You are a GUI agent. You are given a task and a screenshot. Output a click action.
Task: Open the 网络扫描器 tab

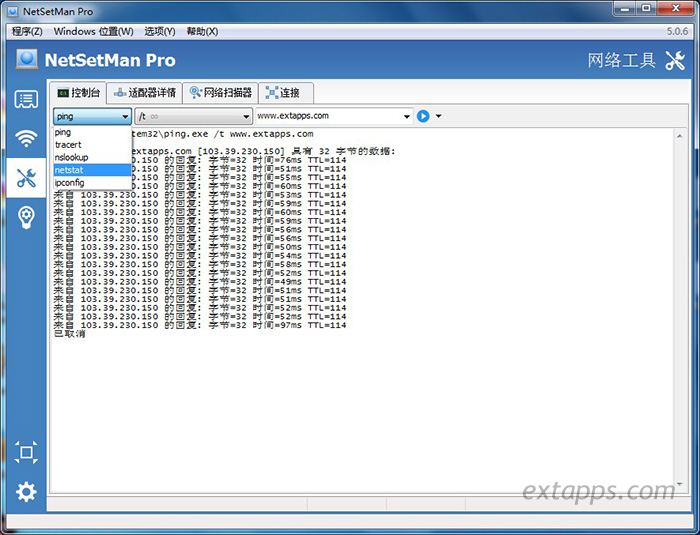221,93
